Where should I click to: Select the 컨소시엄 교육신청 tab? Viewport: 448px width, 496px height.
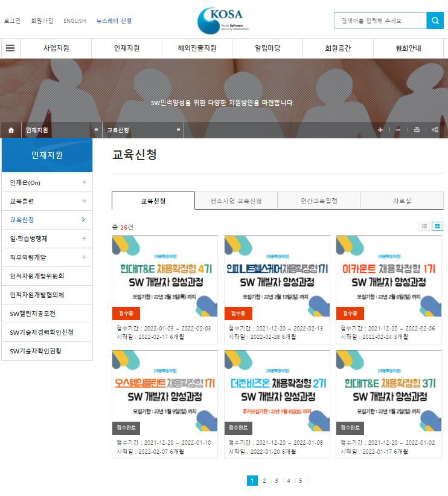(236, 201)
